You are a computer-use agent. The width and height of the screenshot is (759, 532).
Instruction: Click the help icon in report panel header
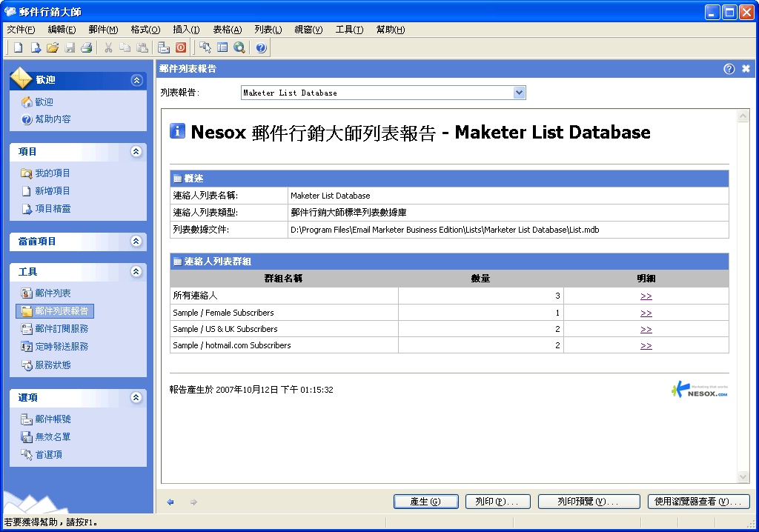pyautogui.click(x=729, y=69)
